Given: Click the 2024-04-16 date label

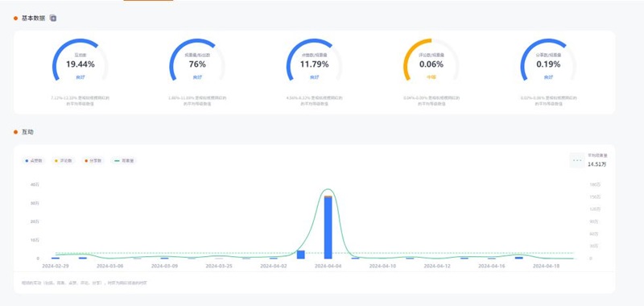Looking at the screenshot, I should tap(492, 267).
